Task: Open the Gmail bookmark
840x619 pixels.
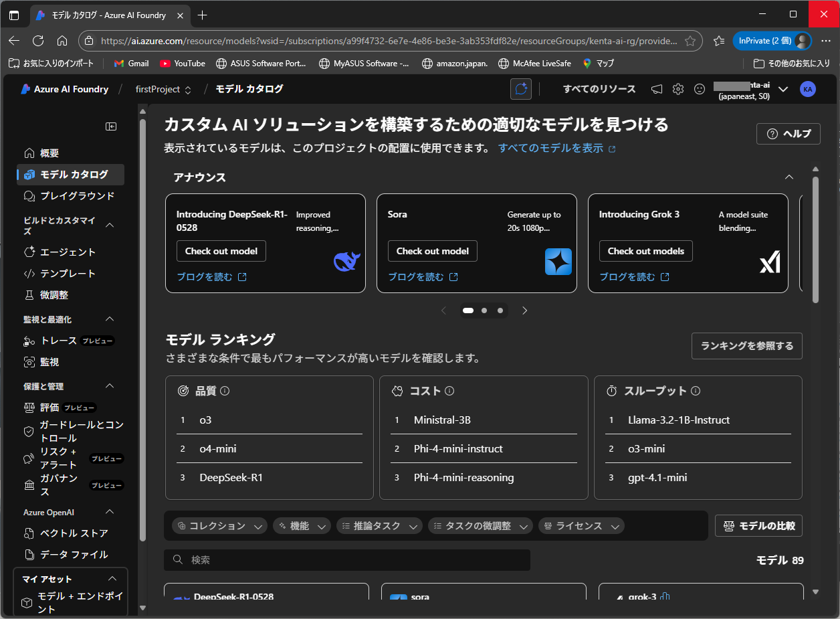Action: pyautogui.click(x=131, y=64)
